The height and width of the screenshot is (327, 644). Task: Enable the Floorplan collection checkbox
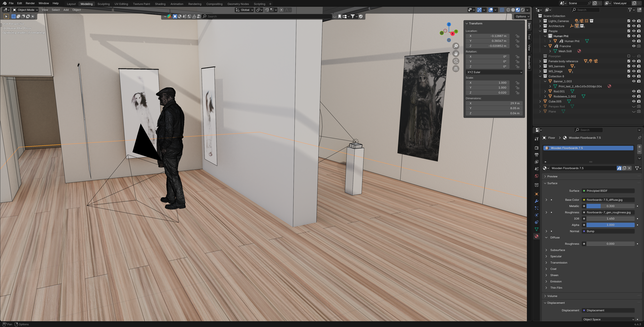(x=629, y=56)
